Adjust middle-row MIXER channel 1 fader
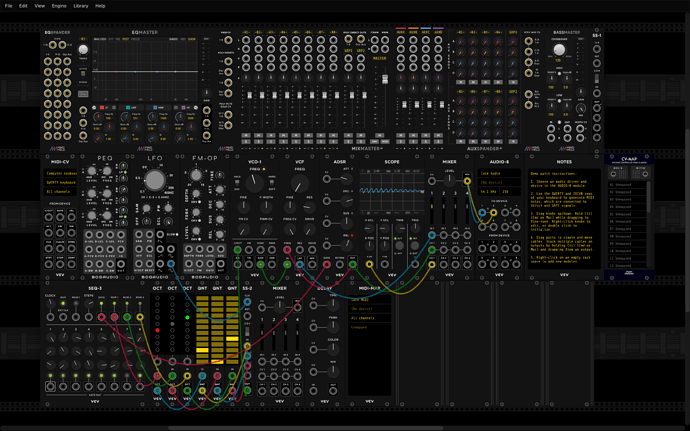The height and width of the screenshot is (431, 690). 432,205
